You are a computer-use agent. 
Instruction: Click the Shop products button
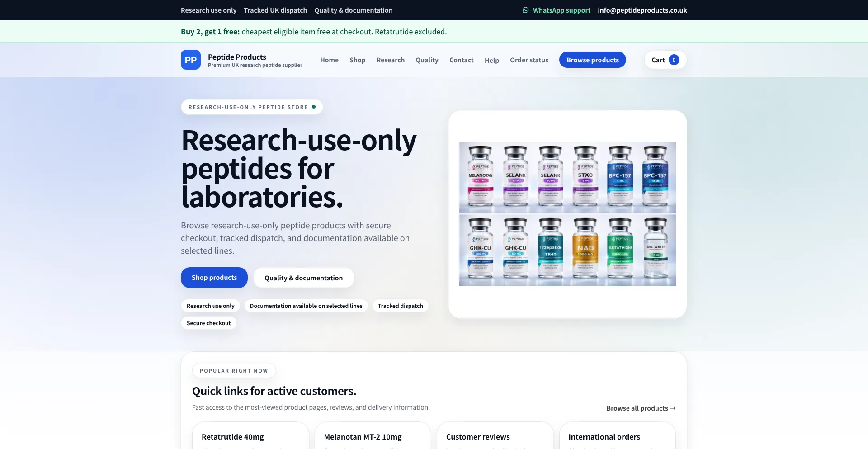pyautogui.click(x=214, y=278)
